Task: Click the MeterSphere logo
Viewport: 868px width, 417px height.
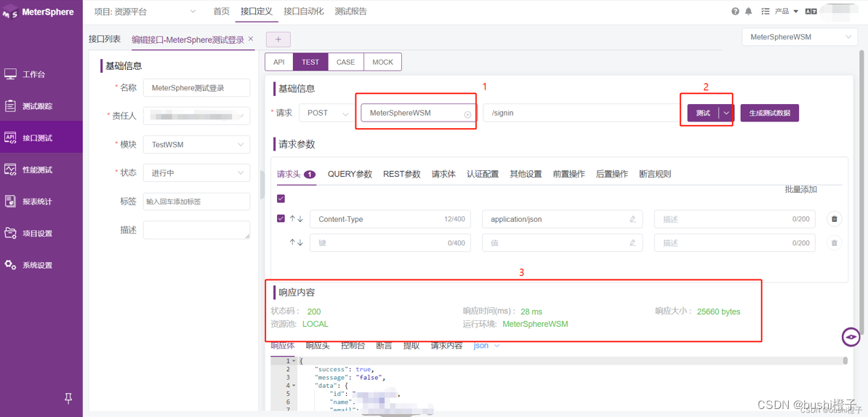Action: (39, 12)
